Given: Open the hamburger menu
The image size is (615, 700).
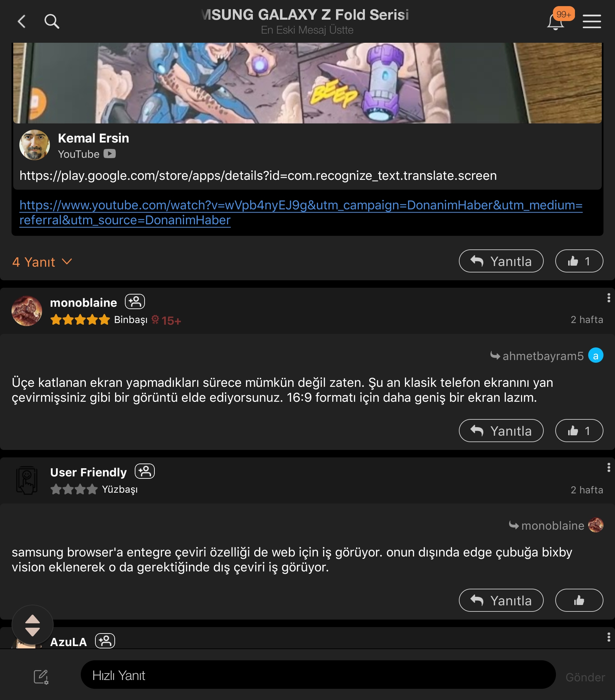Looking at the screenshot, I should [x=592, y=21].
